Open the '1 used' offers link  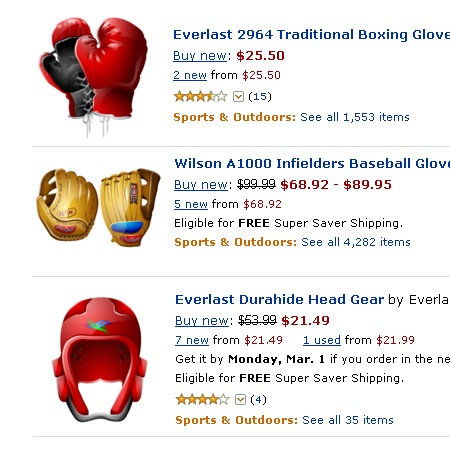point(322,340)
